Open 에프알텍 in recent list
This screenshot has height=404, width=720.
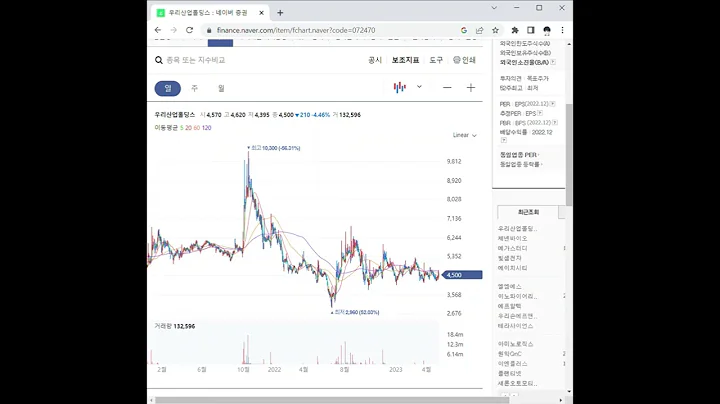pyautogui.click(x=509, y=306)
